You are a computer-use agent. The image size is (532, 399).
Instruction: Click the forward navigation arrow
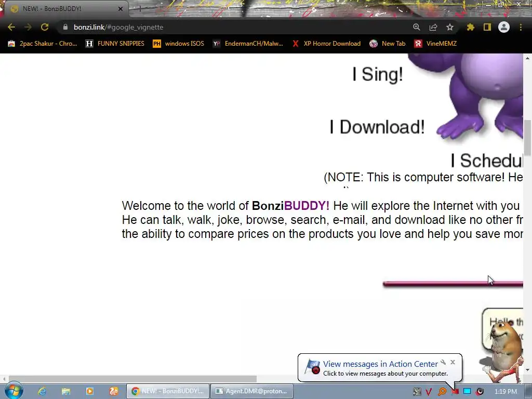click(x=28, y=27)
